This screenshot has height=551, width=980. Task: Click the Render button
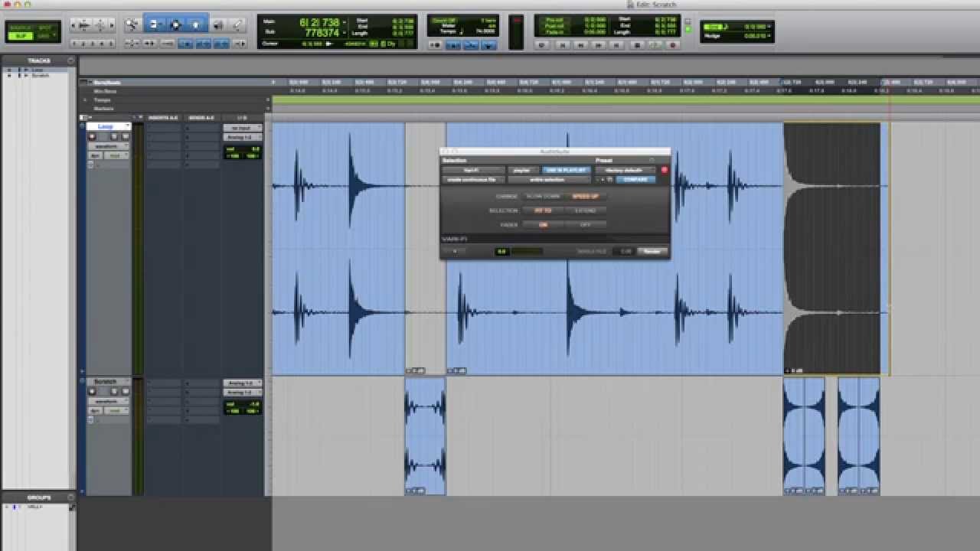point(652,251)
